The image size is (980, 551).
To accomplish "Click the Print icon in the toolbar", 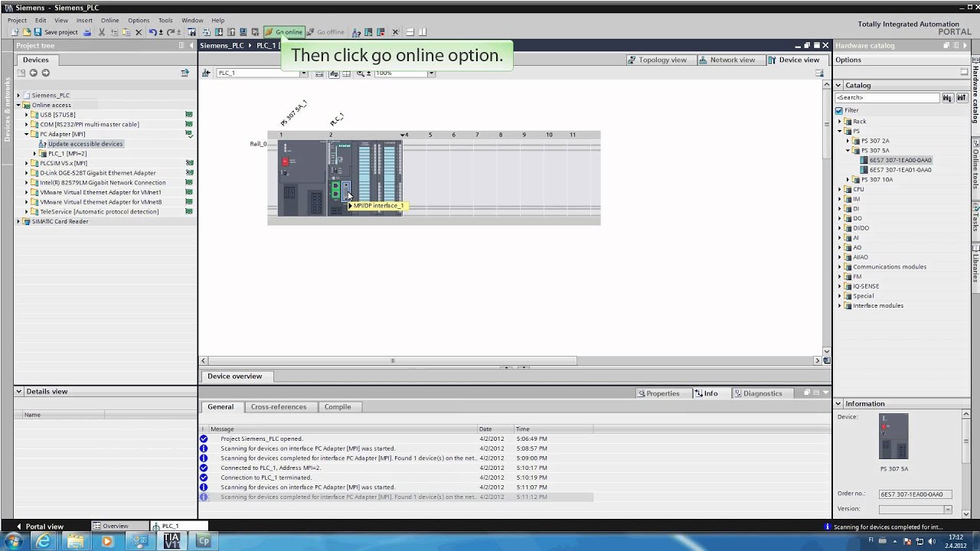I will (87, 32).
